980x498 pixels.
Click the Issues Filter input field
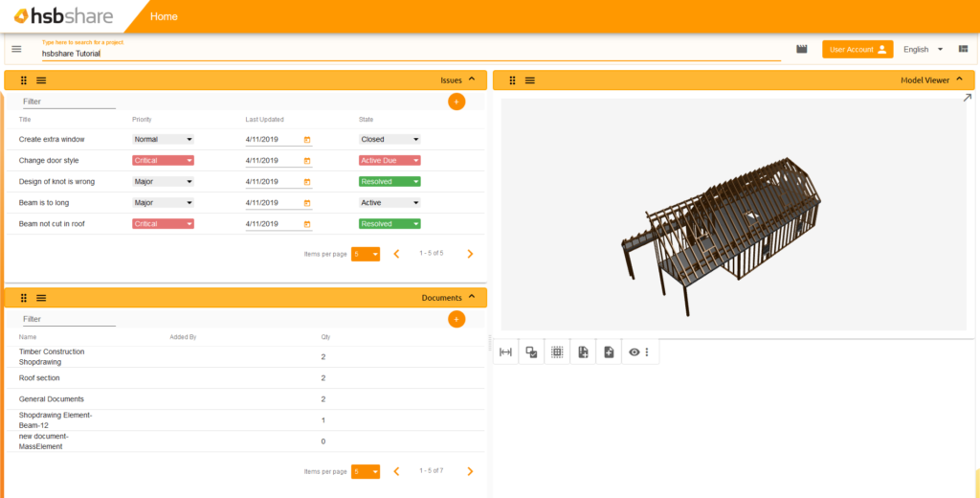click(x=69, y=102)
